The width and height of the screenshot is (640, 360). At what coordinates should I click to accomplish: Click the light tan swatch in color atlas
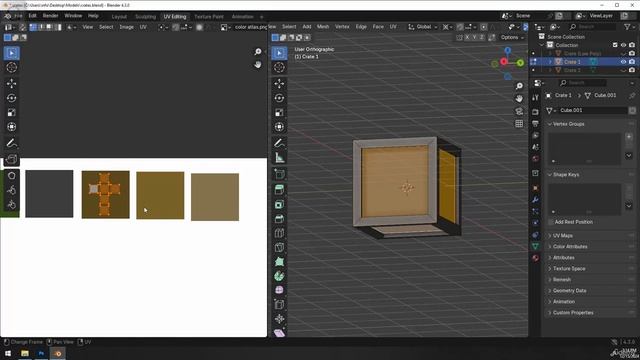tap(215, 197)
